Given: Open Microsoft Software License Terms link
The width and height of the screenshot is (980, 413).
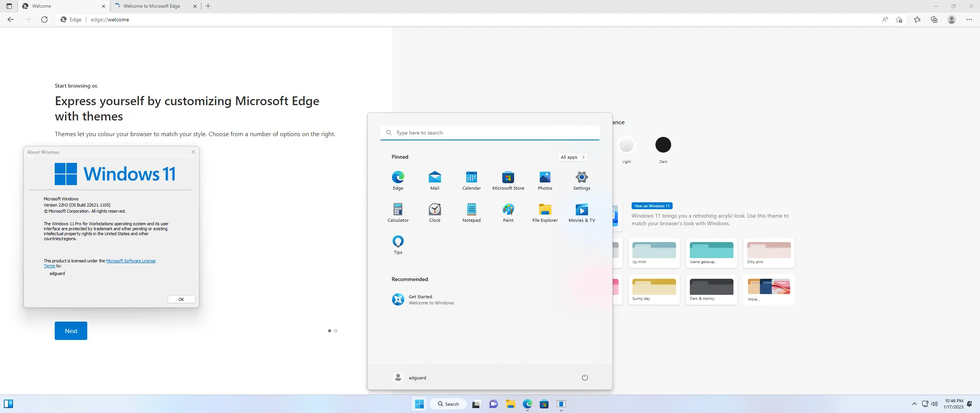Looking at the screenshot, I should point(131,261).
